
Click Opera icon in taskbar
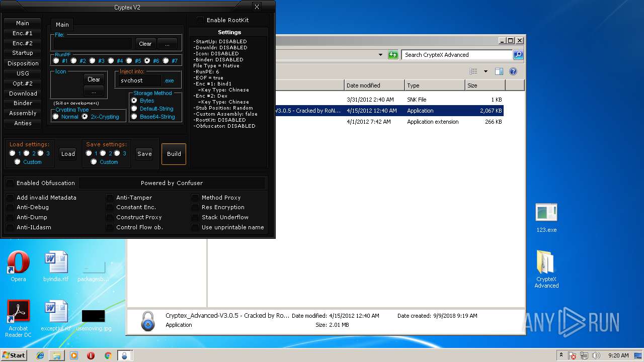[x=91, y=355]
